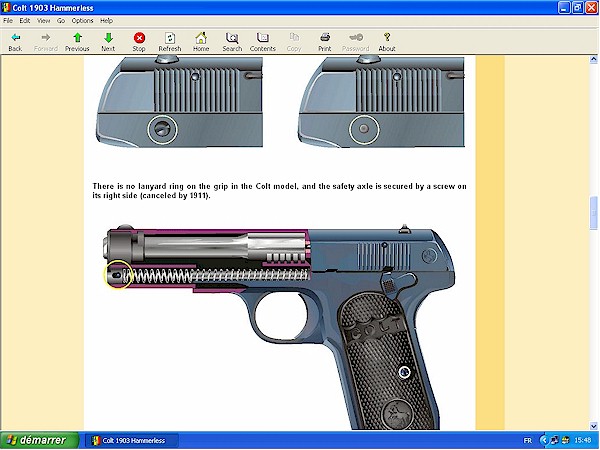Screen dimensions: 600x450
Task: Click the safety lever on the pistol
Action: [397, 282]
